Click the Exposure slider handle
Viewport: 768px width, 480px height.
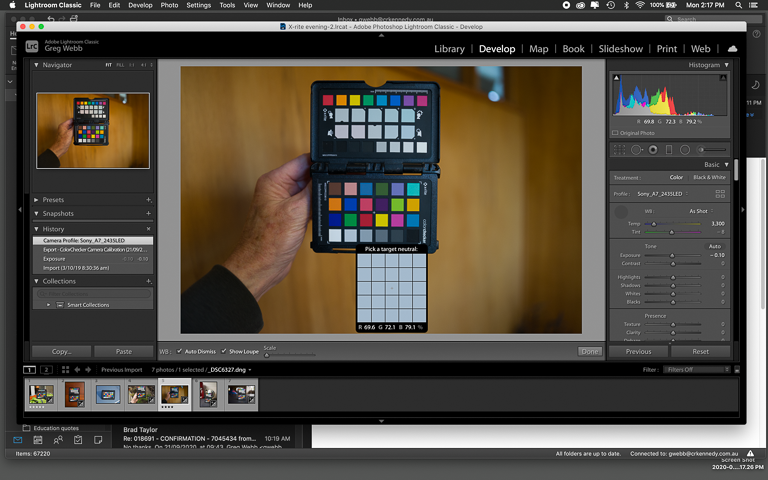click(x=672, y=256)
